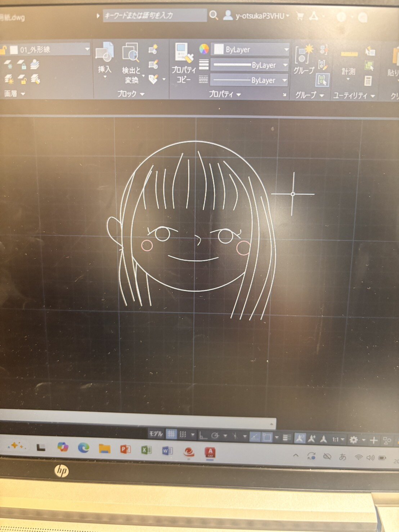Click the Autodesk App Store cart icon
This screenshot has height=532, width=399.
coord(299,16)
